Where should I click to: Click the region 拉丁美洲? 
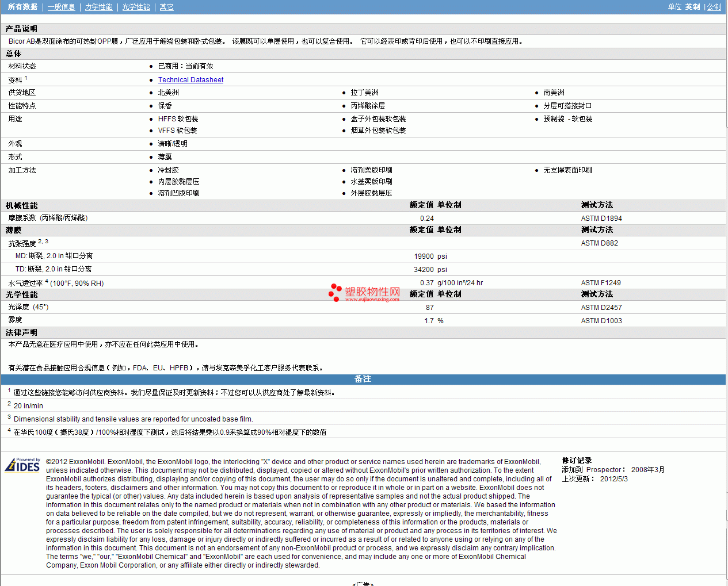coord(365,93)
